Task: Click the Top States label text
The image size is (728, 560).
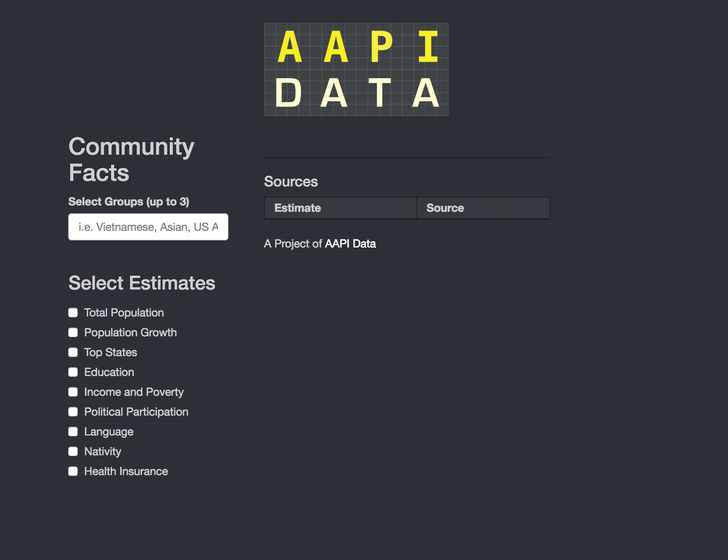Action: point(111,352)
